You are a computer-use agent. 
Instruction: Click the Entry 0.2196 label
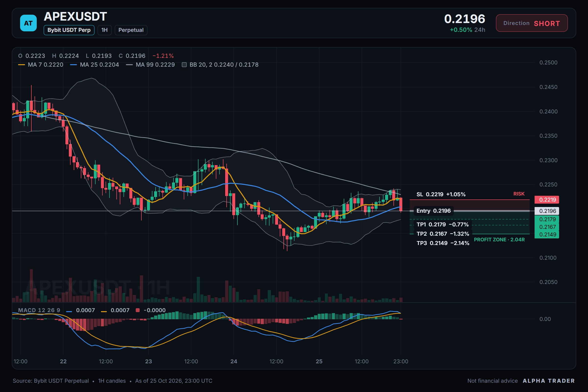[x=433, y=211]
